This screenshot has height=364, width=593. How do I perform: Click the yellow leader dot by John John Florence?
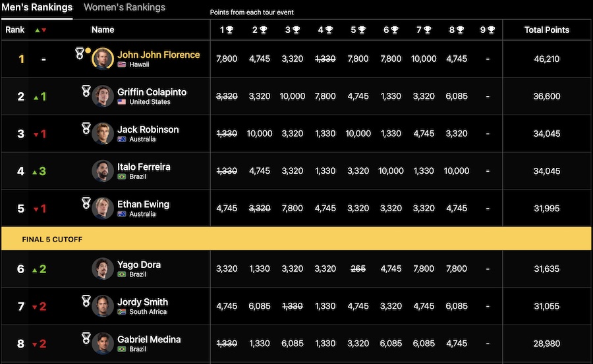pyautogui.click(x=88, y=50)
